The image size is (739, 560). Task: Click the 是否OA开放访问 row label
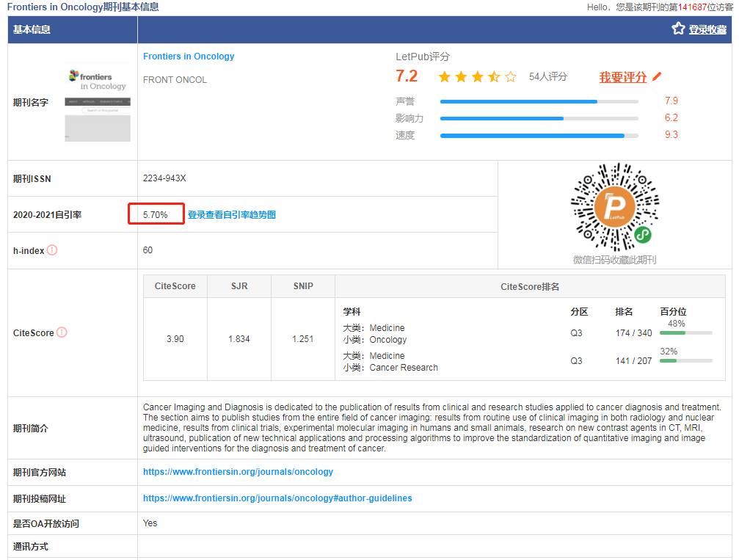(x=46, y=524)
